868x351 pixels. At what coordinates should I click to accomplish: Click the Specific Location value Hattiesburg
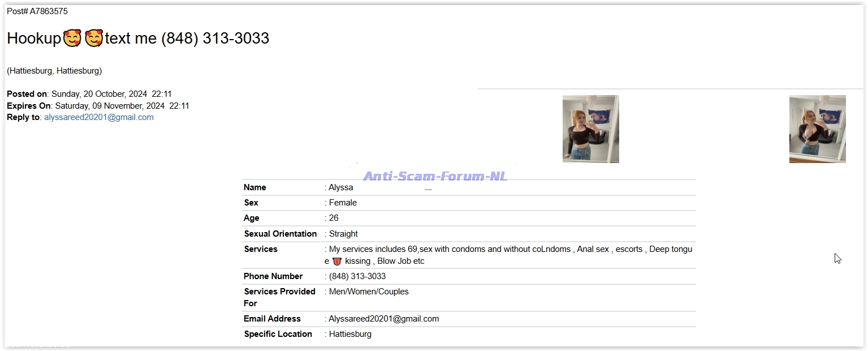350,334
